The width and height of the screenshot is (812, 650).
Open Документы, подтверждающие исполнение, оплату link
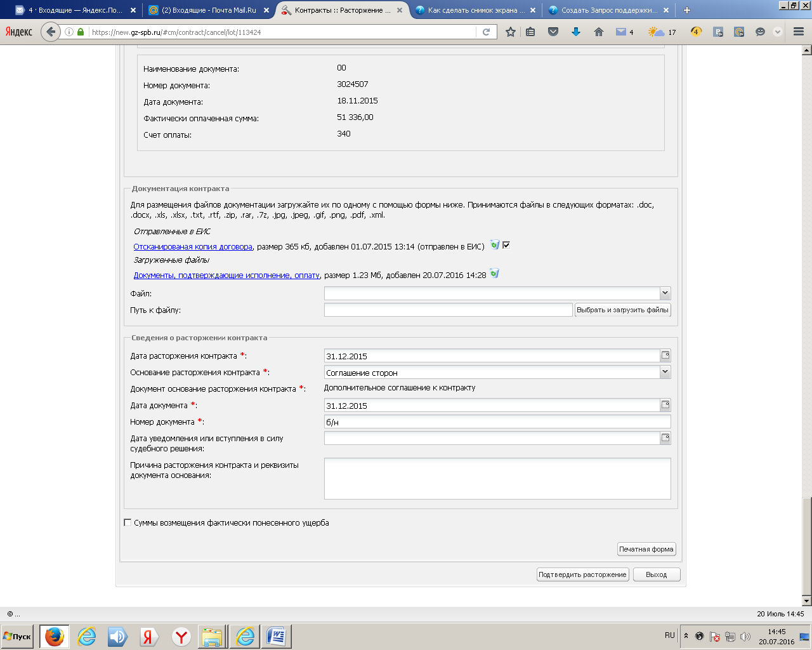click(x=226, y=275)
